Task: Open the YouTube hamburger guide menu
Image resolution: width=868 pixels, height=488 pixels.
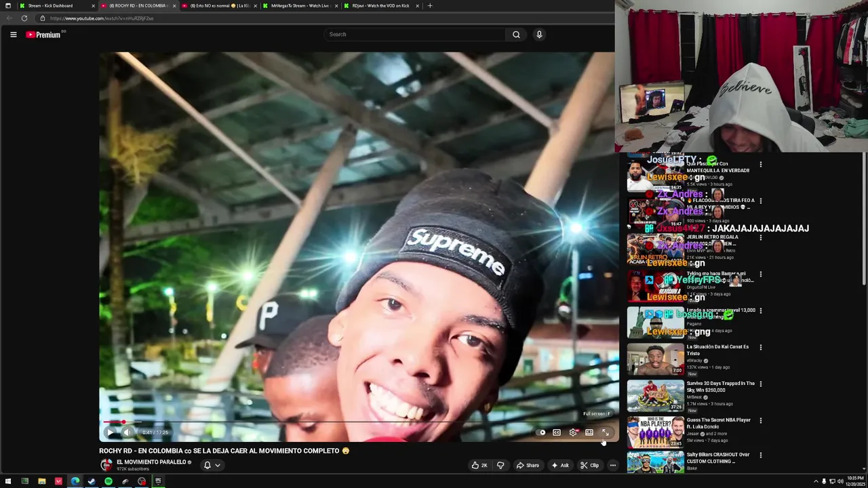Action: [13, 35]
